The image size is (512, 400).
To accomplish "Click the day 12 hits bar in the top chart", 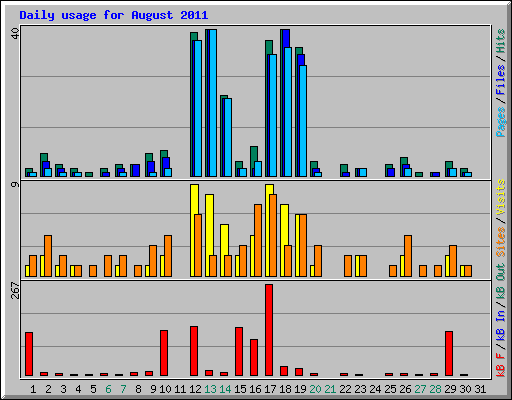I will click(194, 36).
